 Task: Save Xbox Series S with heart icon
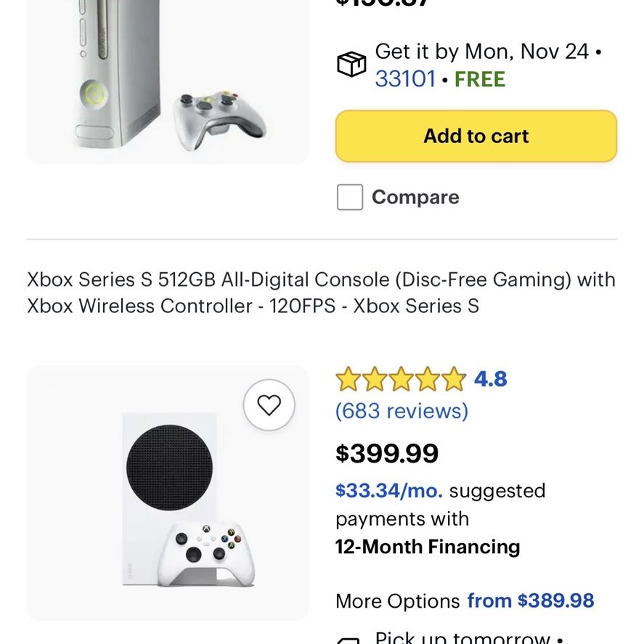(269, 405)
